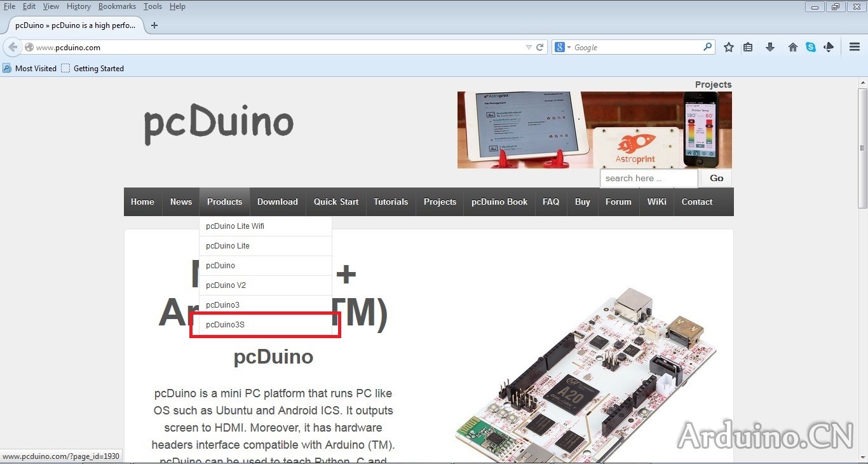Select pcDuino3S from dropdown

point(266,325)
